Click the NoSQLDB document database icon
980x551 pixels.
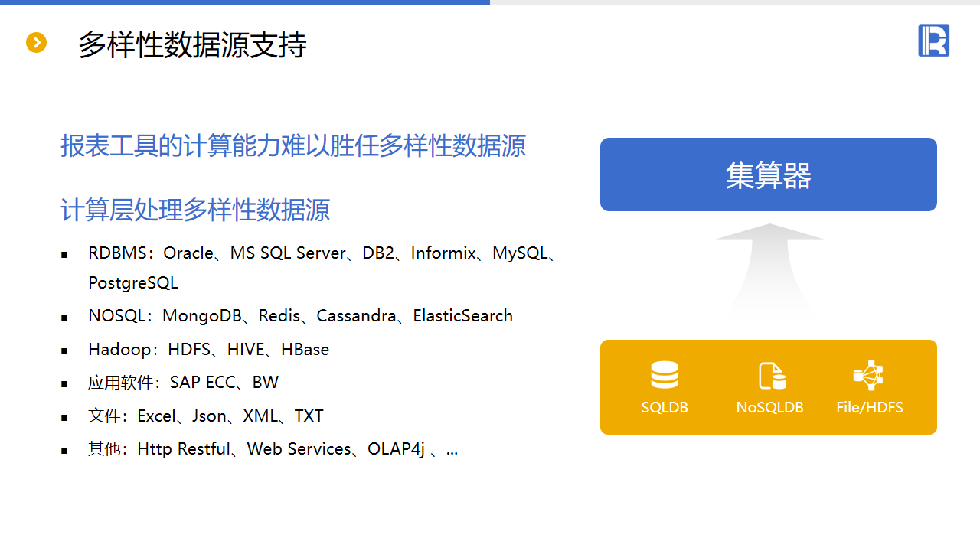click(772, 376)
